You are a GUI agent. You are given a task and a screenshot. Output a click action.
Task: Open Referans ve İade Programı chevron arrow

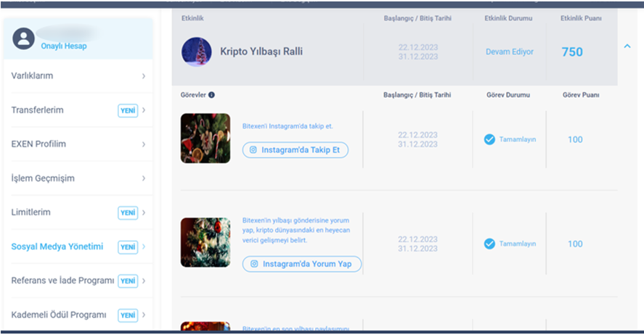[x=144, y=281]
